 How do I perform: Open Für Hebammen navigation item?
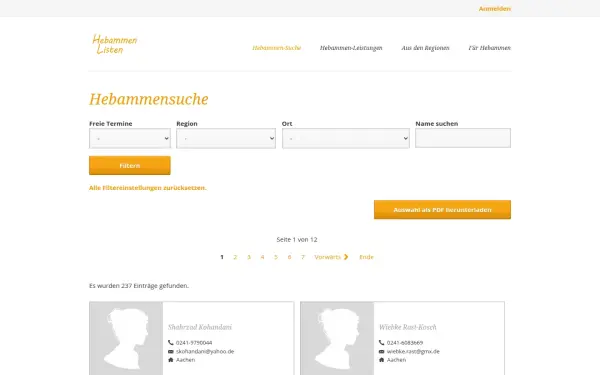tap(489, 48)
